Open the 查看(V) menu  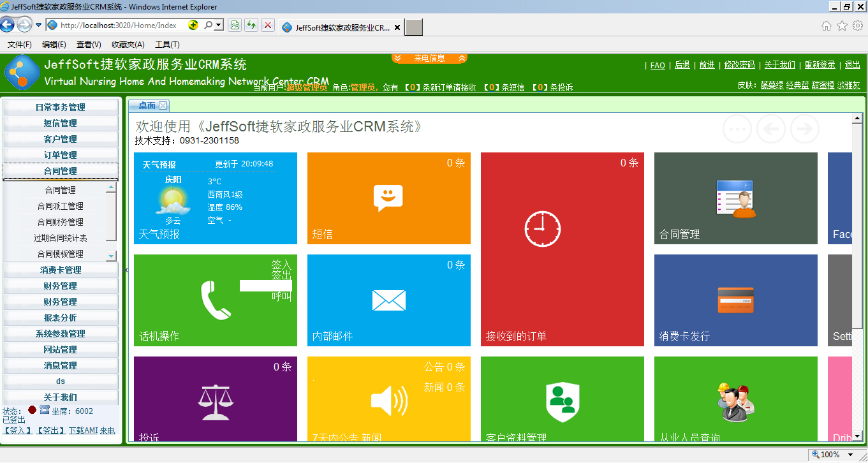[89, 45]
